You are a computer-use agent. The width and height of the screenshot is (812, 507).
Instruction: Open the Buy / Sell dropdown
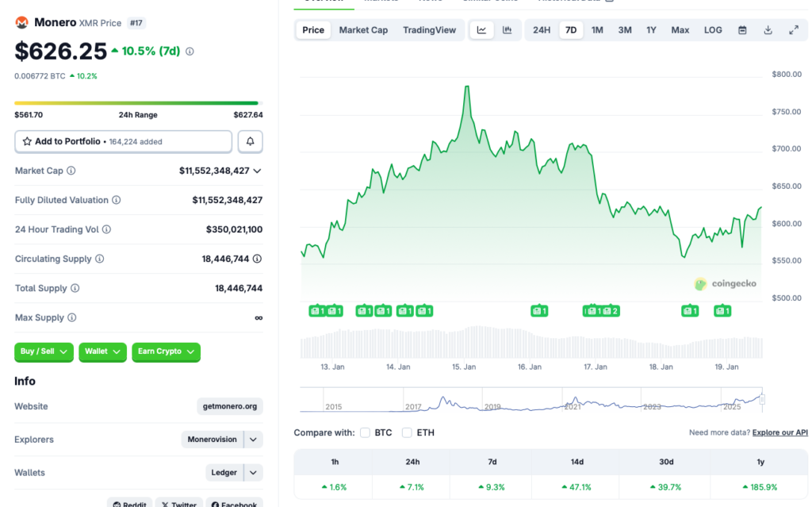click(x=44, y=351)
